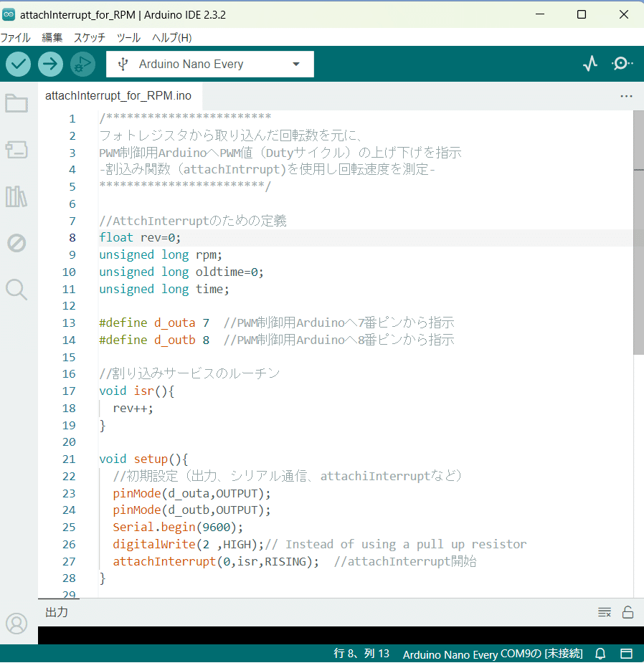Toggle bottom panel icon in status bar
Viewport: 644px width, 668px height.
pyautogui.click(x=626, y=654)
